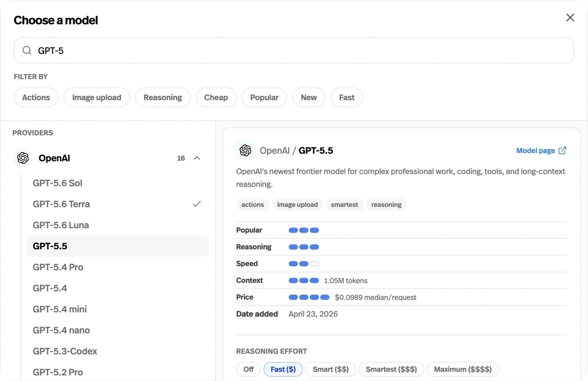Collapse the OpenAI provider list chevron
Viewport: 588px width, 381px height.
click(x=197, y=158)
